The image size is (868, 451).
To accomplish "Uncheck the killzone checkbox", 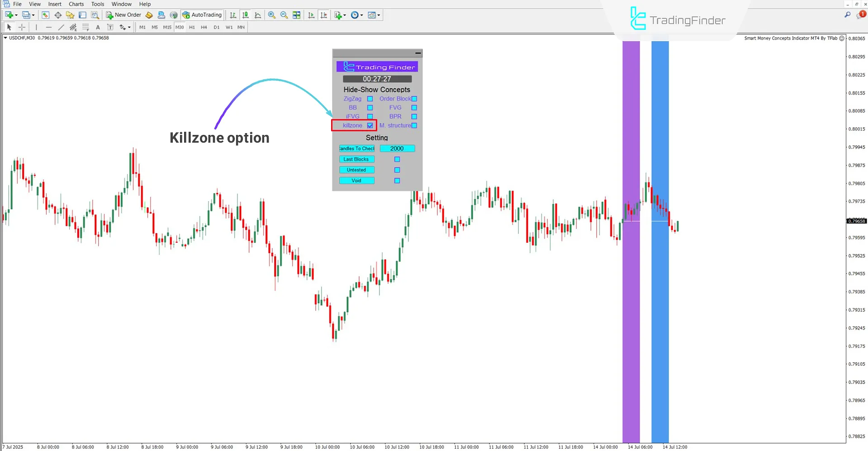I will (x=371, y=125).
